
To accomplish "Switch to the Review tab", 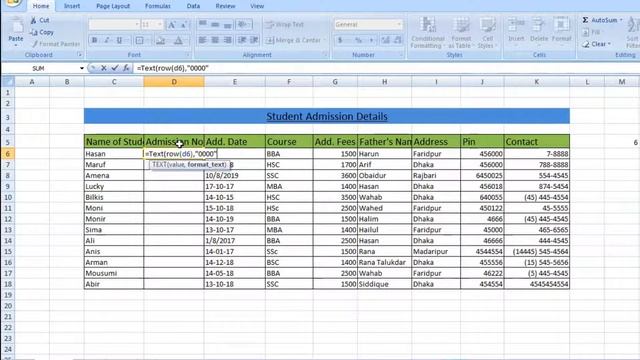I will tap(225, 6).
